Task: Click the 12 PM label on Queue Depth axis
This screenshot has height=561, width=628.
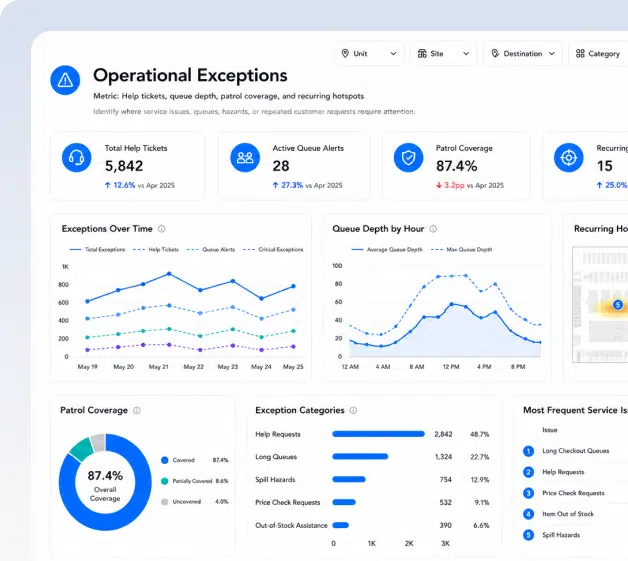Action: point(451,367)
